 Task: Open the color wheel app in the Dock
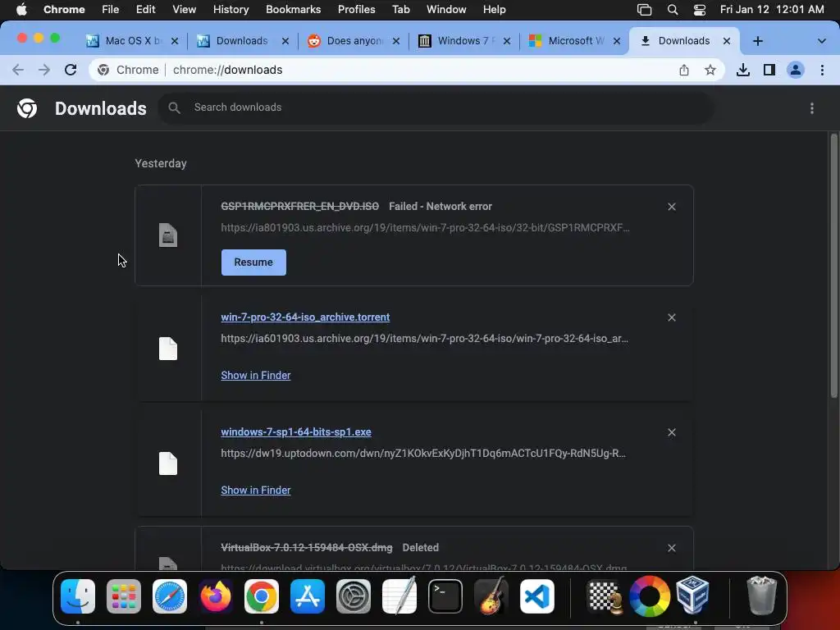[x=650, y=596]
